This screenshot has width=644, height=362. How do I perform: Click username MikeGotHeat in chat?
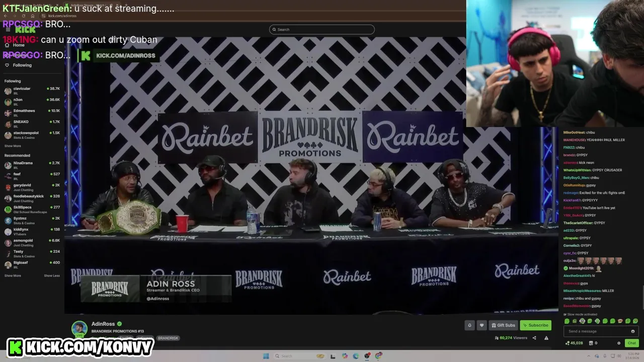[574, 132]
